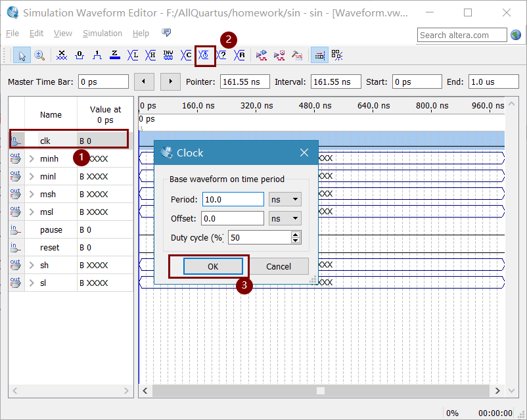Viewport: 527px width, 420px height.
Task: Click the Name column header
Action: click(51, 114)
